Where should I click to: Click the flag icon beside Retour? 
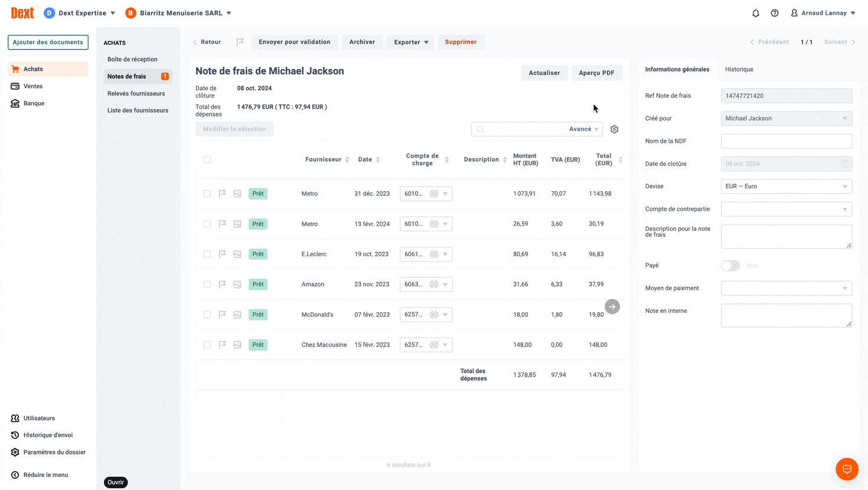(240, 42)
